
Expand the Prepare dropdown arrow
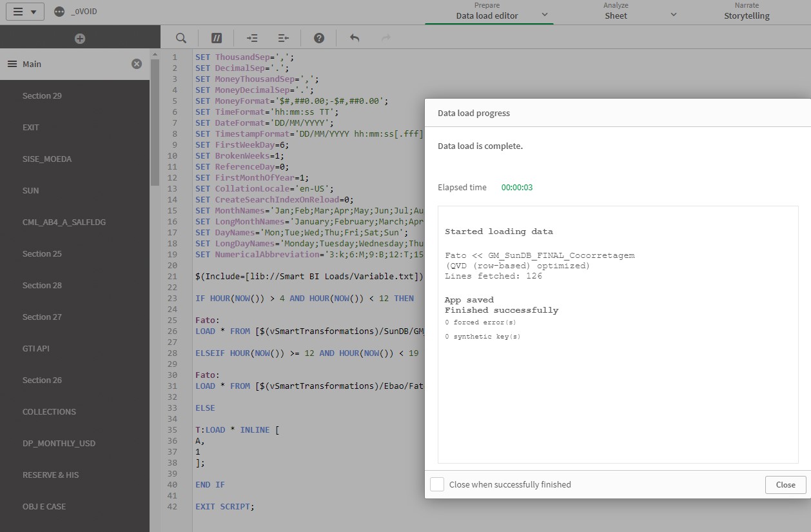[545, 14]
